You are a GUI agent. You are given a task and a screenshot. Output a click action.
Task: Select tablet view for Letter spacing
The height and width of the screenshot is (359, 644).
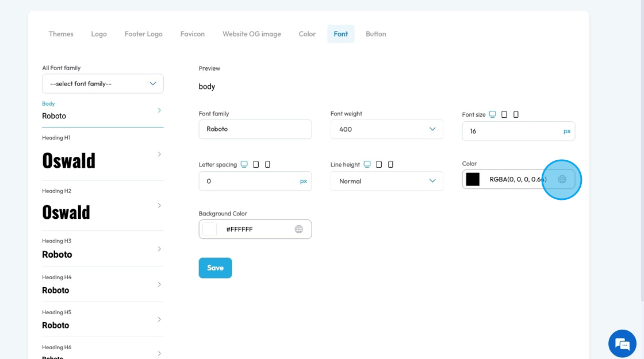tap(256, 164)
